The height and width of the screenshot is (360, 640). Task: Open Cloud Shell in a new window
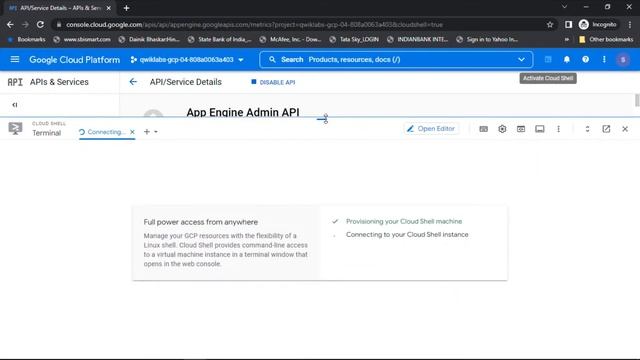click(606, 129)
